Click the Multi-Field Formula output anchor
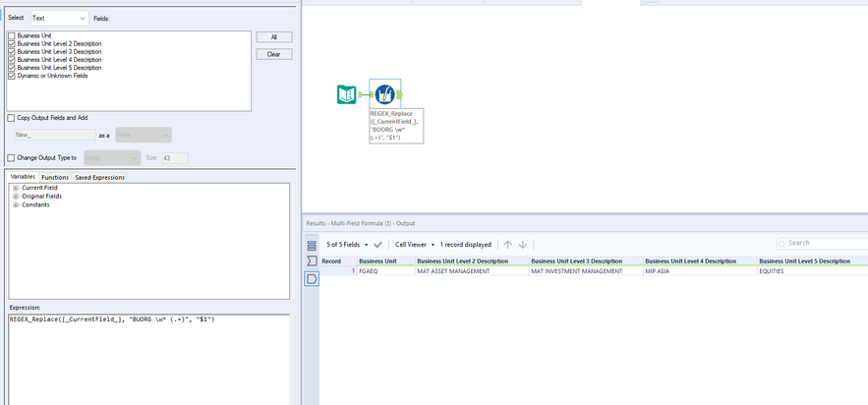868x405 pixels. tap(400, 95)
